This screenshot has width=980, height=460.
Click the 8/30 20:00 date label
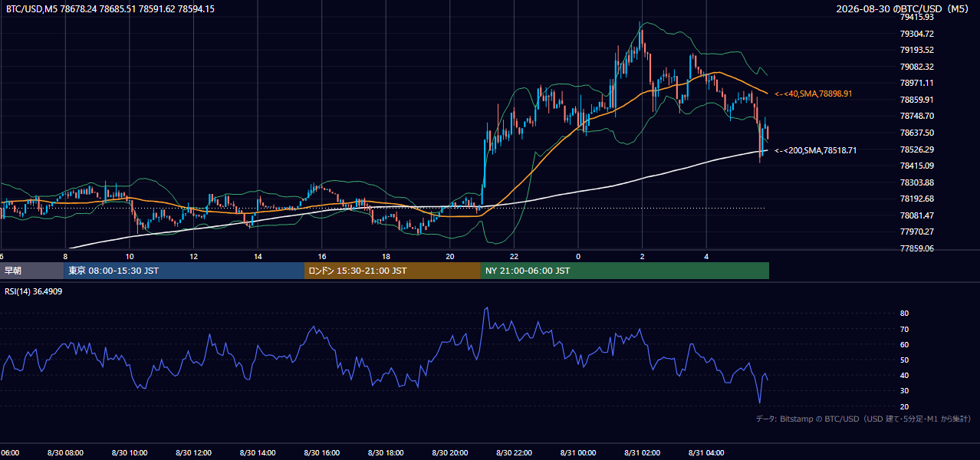pyautogui.click(x=450, y=453)
